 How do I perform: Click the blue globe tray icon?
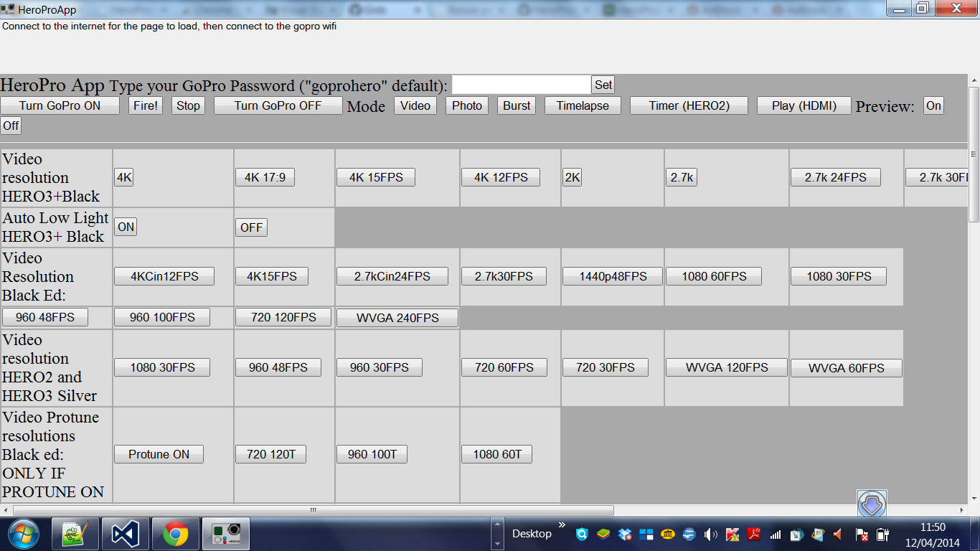689,534
